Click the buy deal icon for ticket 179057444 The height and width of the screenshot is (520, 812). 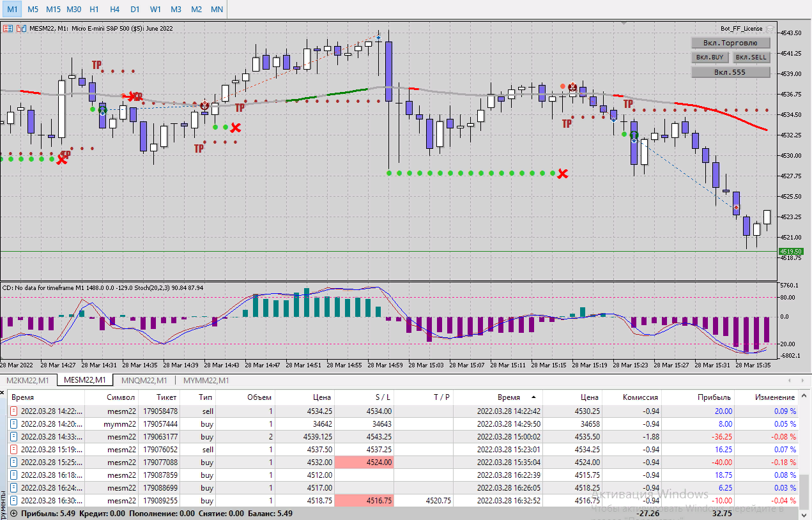[14, 424]
